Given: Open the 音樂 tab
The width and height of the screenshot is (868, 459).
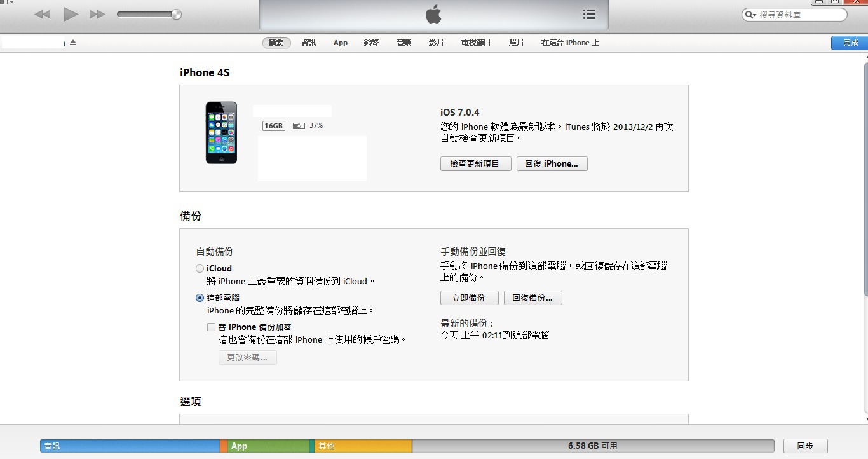Looking at the screenshot, I should pos(403,43).
